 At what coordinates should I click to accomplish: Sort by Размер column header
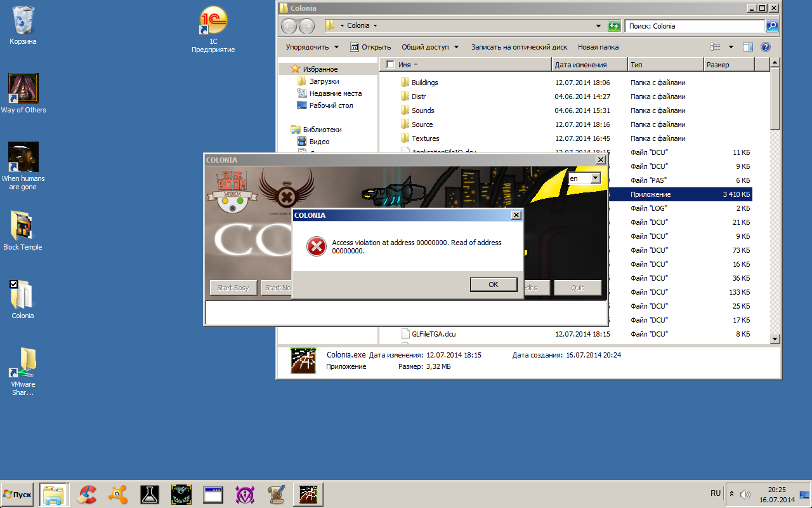click(x=730, y=65)
